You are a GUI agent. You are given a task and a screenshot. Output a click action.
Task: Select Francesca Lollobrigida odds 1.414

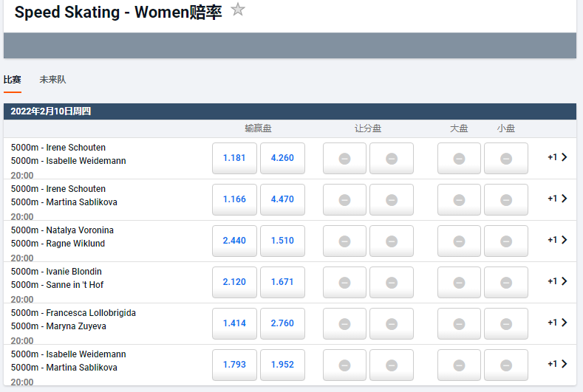click(234, 323)
